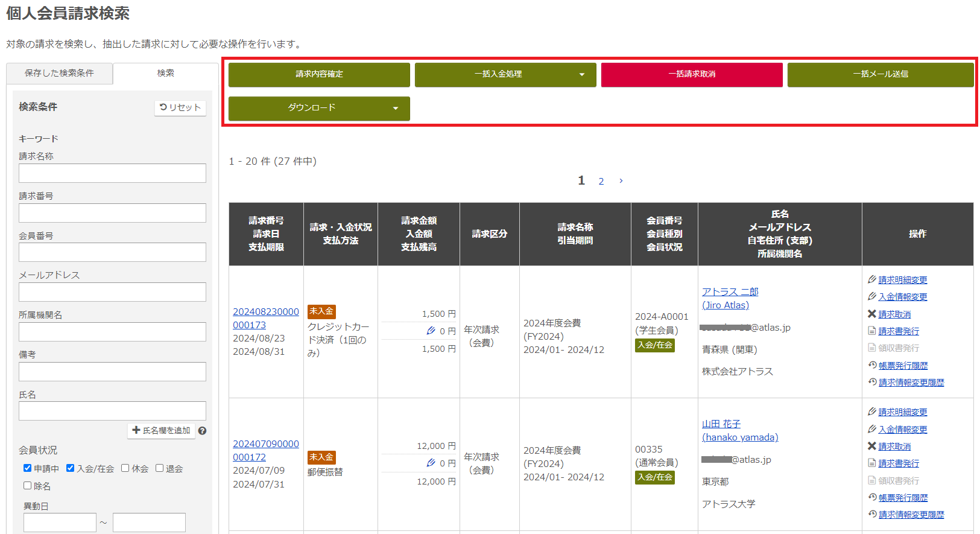Click 未入金 badge in クレジットカード決済 row
Screen dimensions: 980x534
(x=321, y=311)
